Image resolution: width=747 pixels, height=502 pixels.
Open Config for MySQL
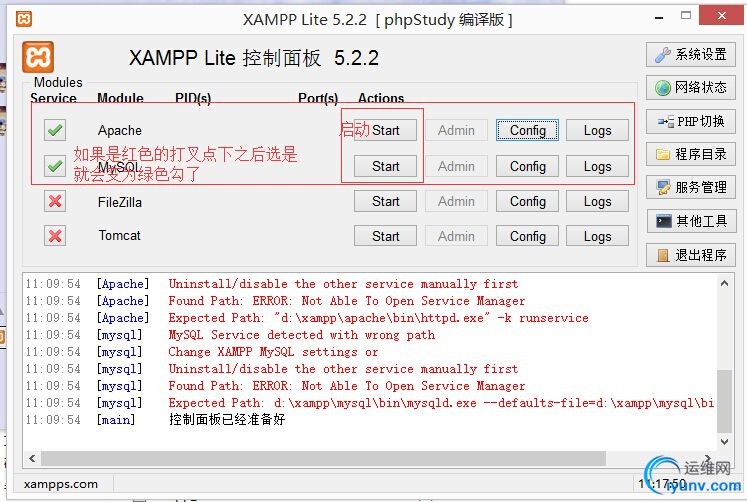tap(527, 166)
